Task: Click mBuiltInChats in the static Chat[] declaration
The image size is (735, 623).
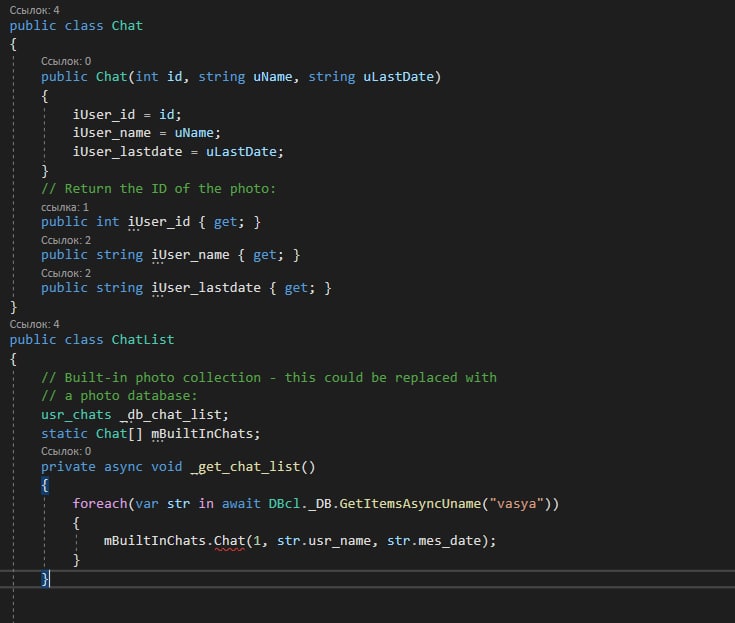Action: pyautogui.click(x=202, y=434)
